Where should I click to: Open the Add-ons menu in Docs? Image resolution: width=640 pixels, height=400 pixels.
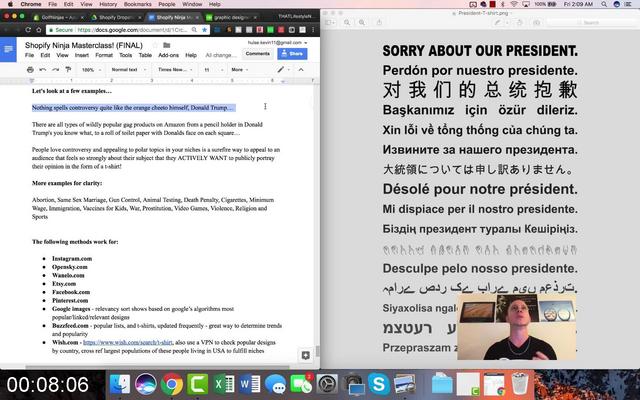pyautogui.click(x=169, y=55)
